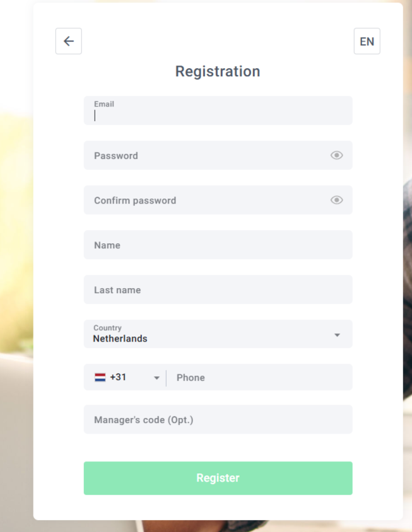The width and height of the screenshot is (412, 532).
Task: Click into the Last name field
Action: click(x=218, y=289)
